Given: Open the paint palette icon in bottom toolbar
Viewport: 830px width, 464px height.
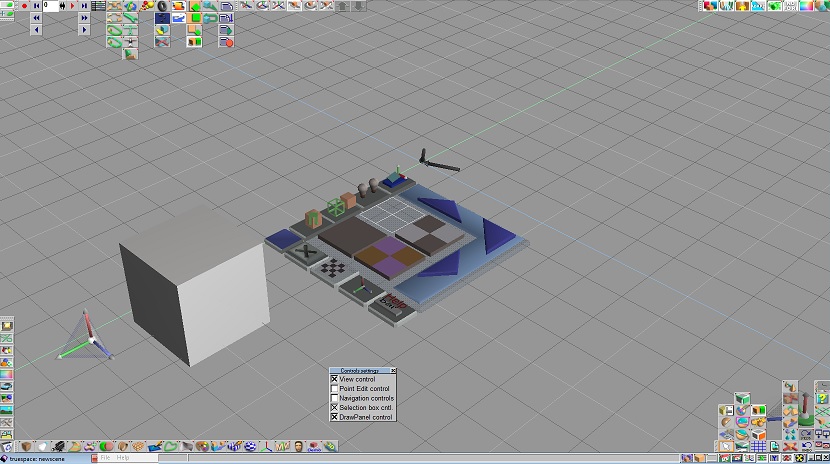Looking at the screenshot, I should coord(202,447).
